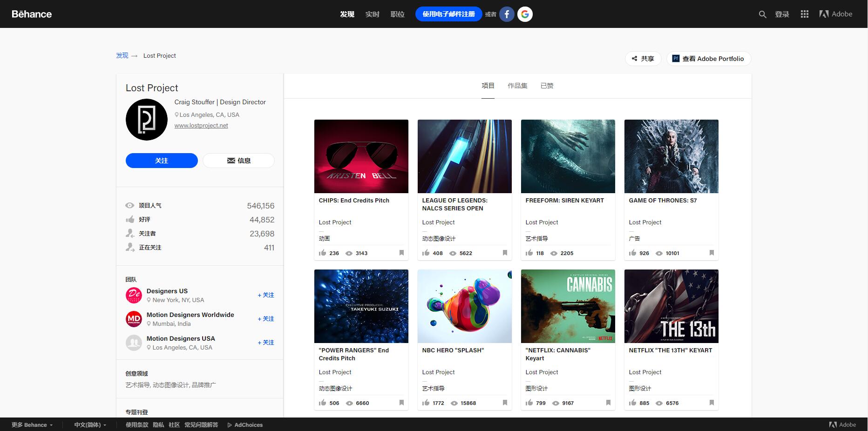Like the CHIPS: End Credits Pitch project
This screenshot has width=868, height=431.
(x=323, y=253)
